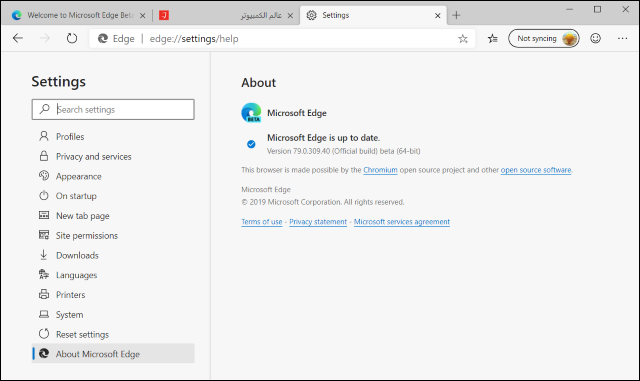The width and height of the screenshot is (640, 381).
Task: Send feedback with the smiley icon
Action: coord(596,38)
